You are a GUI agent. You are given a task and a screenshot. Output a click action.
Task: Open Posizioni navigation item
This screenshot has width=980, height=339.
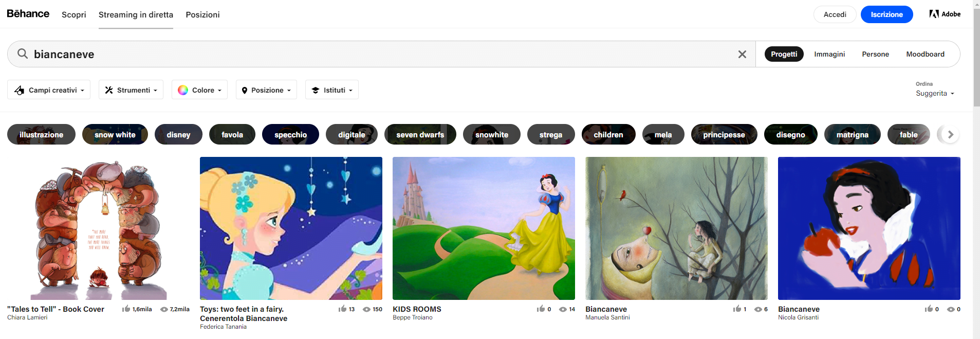(202, 14)
